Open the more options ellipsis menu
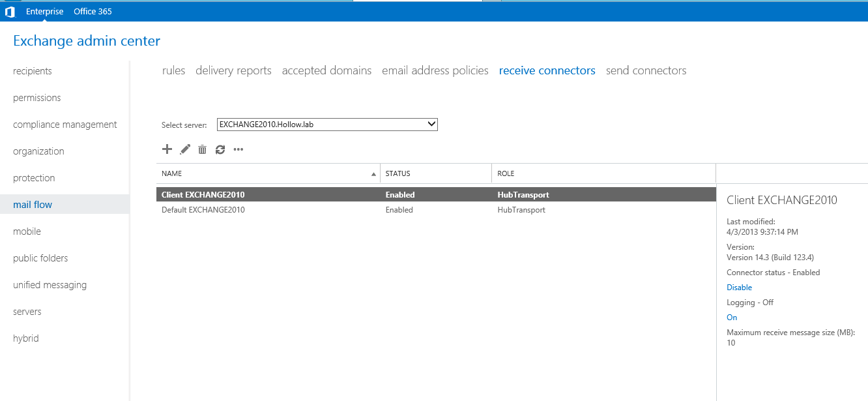 (x=239, y=149)
